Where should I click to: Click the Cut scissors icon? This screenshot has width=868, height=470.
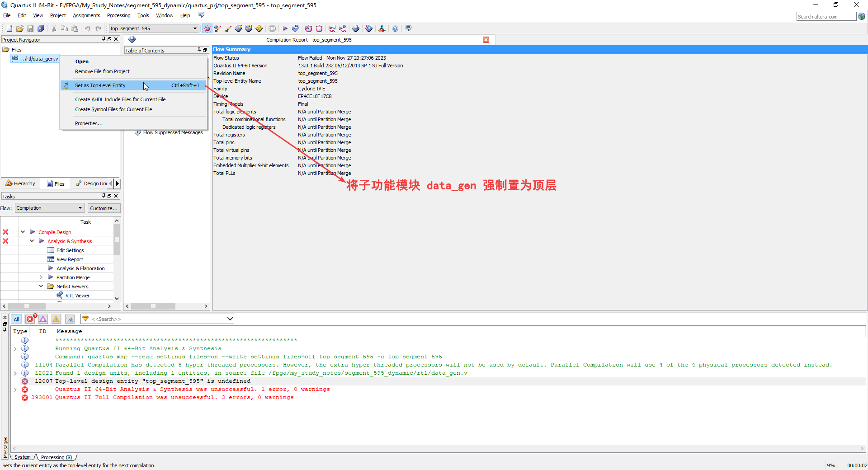(54, 28)
